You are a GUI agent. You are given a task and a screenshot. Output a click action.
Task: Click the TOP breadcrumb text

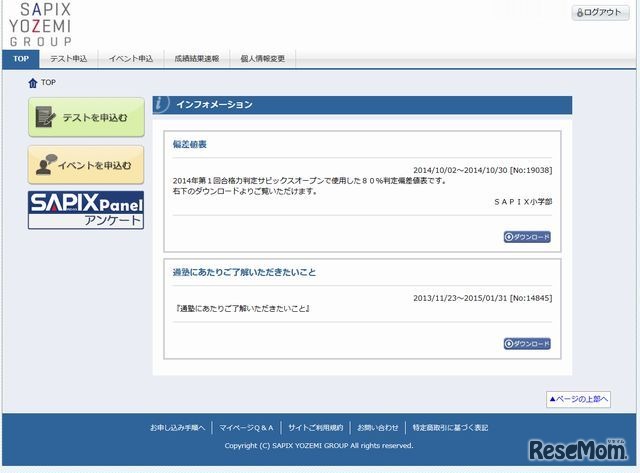tap(48, 82)
